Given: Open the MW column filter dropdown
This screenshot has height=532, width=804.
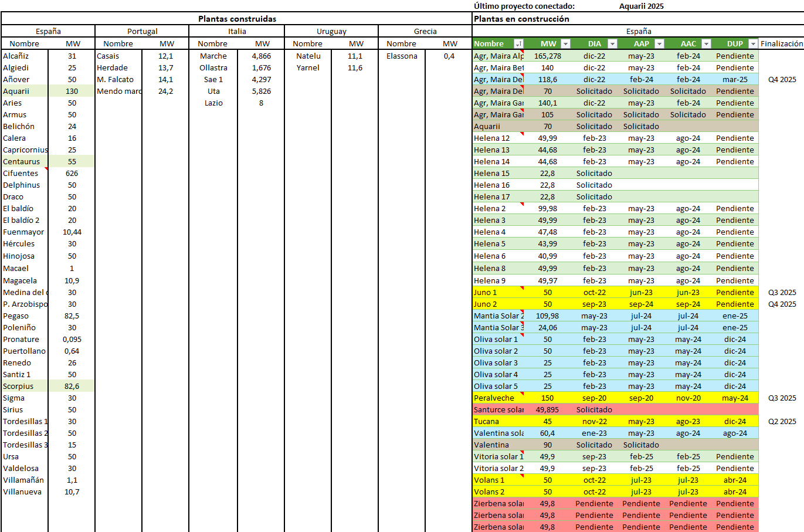Looking at the screenshot, I should 565,44.
